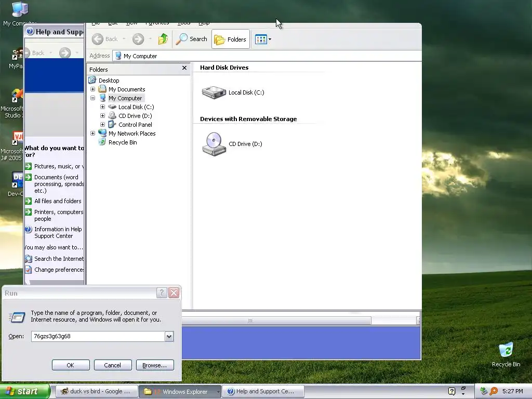Image resolution: width=532 pixels, height=399 pixels.
Task: Expand My Documents in folder tree
Action: pyautogui.click(x=92, y=89)
